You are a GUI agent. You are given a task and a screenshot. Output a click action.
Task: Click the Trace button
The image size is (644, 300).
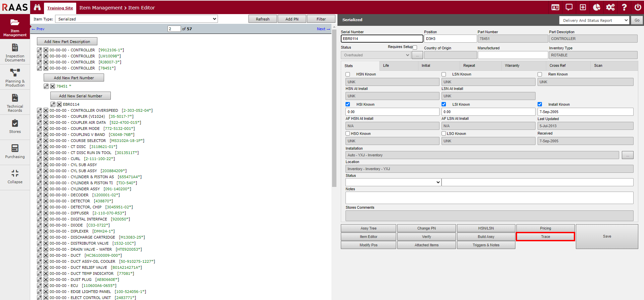click(x=545, y=237)
